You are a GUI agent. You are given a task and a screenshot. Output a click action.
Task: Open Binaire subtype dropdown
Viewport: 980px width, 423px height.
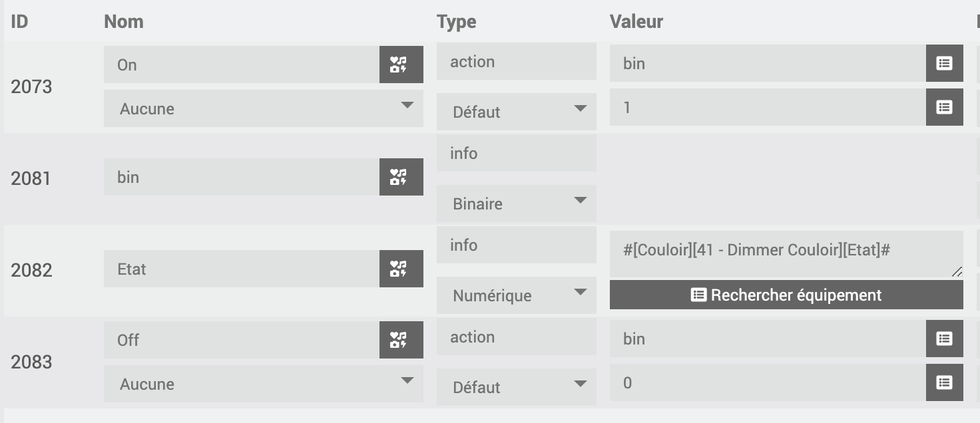(x=517, y=204)
